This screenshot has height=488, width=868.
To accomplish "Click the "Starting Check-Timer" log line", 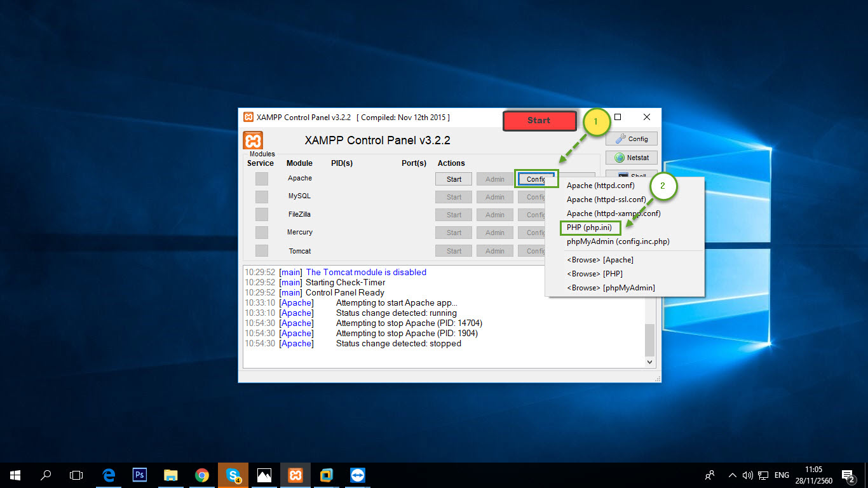I will 346,282.
